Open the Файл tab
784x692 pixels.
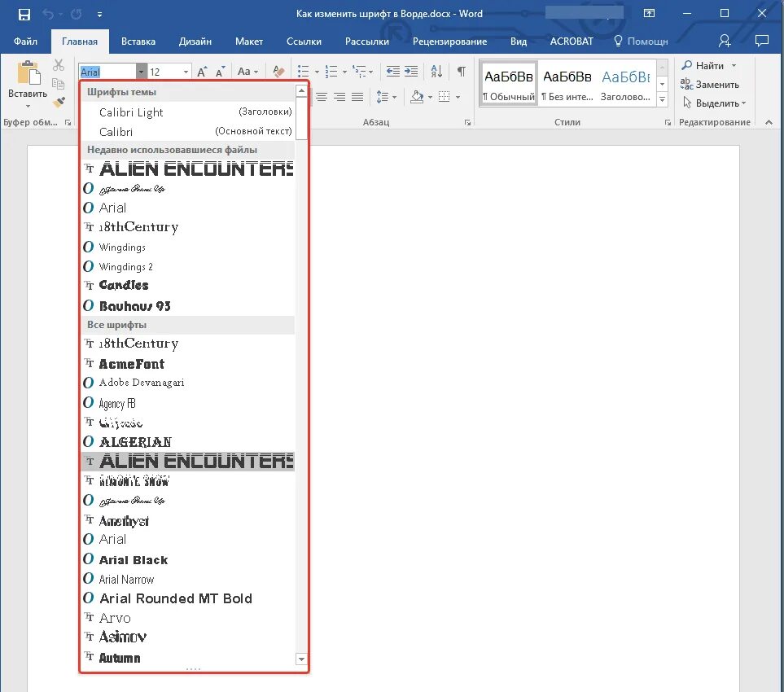click(x=25, y=41)
